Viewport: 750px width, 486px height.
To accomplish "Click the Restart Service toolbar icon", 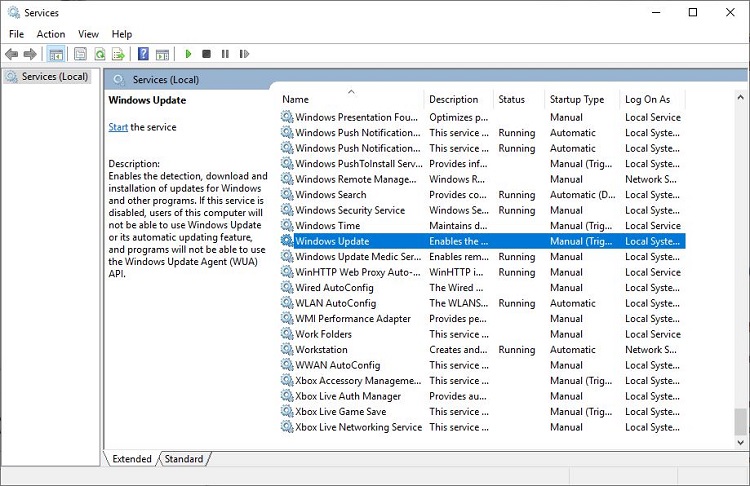I will click(243, 54).
